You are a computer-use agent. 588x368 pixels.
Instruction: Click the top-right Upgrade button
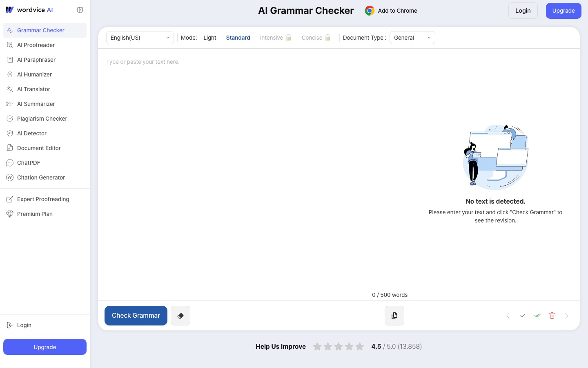coord(563,11)
